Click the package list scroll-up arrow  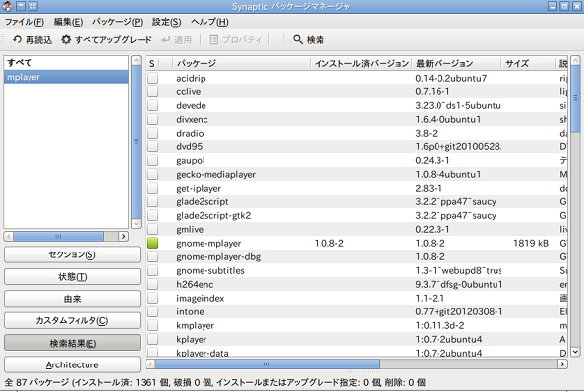575,60
